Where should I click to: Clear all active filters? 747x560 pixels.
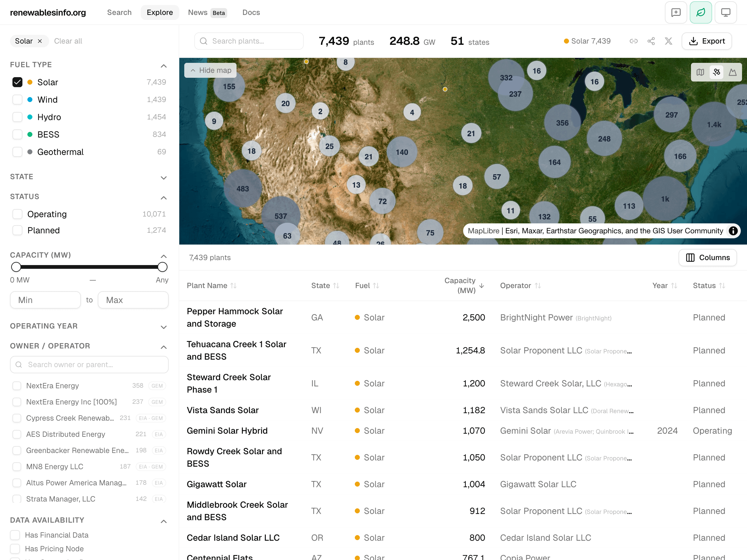(x=68, y=41)
